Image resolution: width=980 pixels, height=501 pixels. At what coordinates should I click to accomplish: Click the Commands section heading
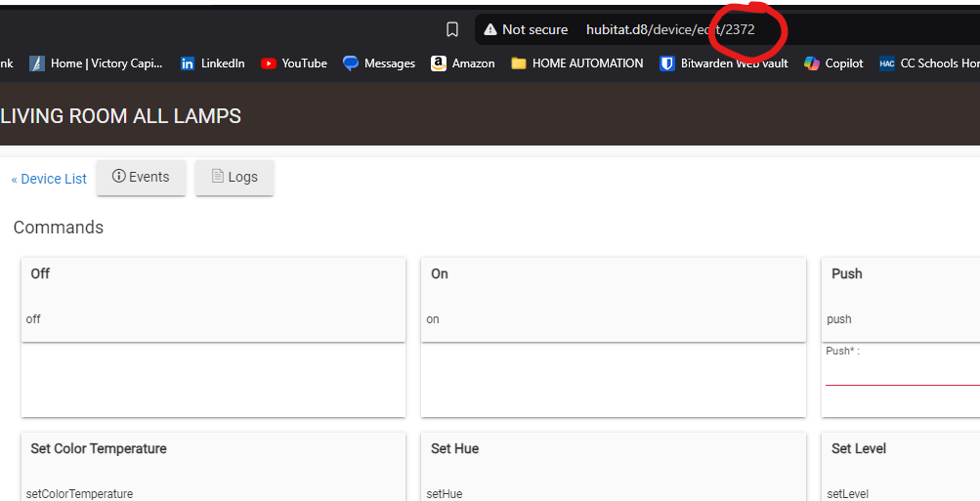click(58, 228)
